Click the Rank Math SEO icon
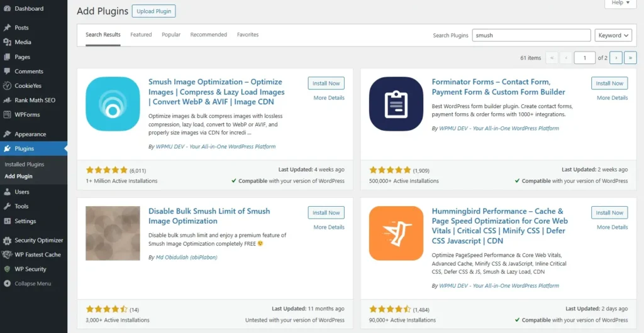The image size is (644, 333). pos(7,100)
